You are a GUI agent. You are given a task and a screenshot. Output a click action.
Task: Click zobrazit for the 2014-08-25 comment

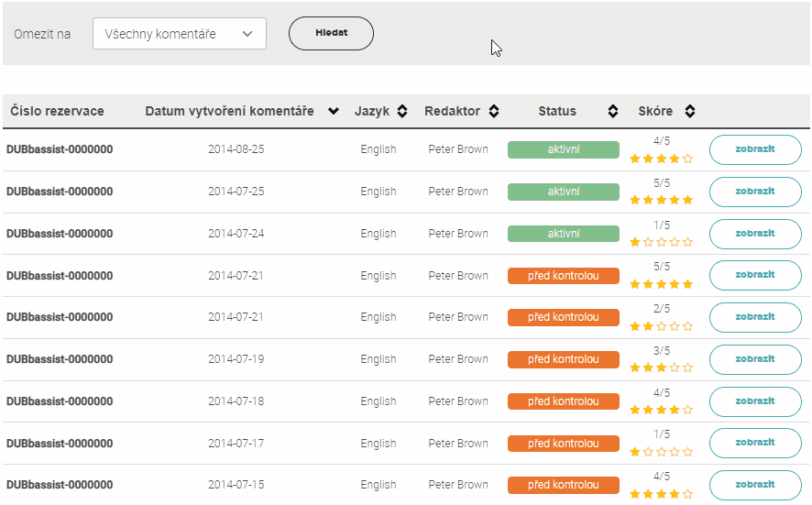point(755,149)
